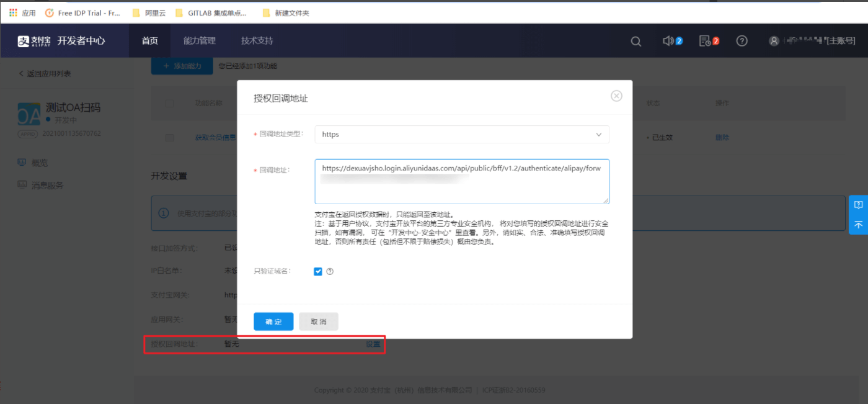Viewport: 868px width, 404px height.
Task: Confirm with the 确定 button
Action: (x=273, y=321)
